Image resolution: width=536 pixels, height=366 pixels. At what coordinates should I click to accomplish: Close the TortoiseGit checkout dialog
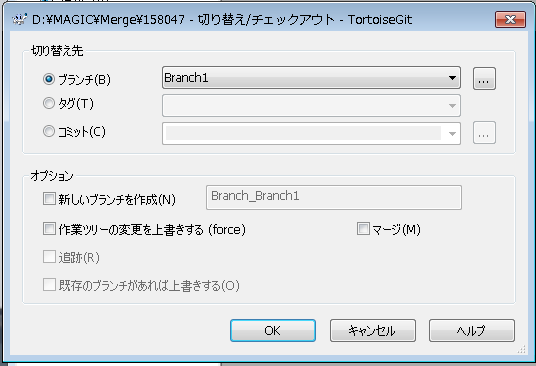(510, 19)
